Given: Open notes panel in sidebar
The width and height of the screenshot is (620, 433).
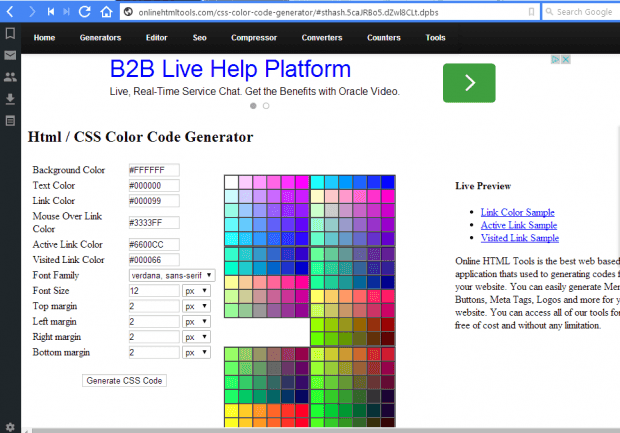Looking at the screenshot, I should point(10,121).
